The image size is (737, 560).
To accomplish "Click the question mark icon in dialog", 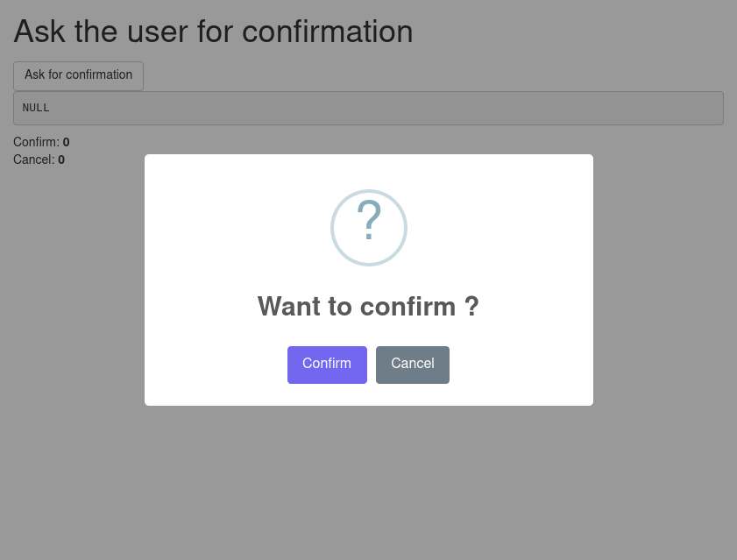I will 369,223.
